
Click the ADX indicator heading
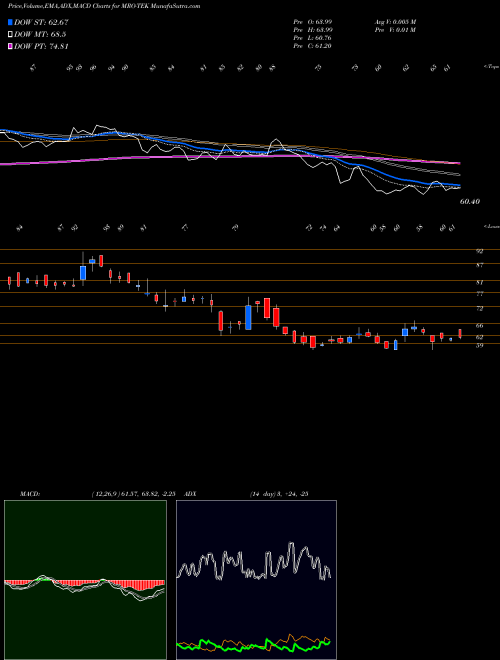click(x=190, y=493)
